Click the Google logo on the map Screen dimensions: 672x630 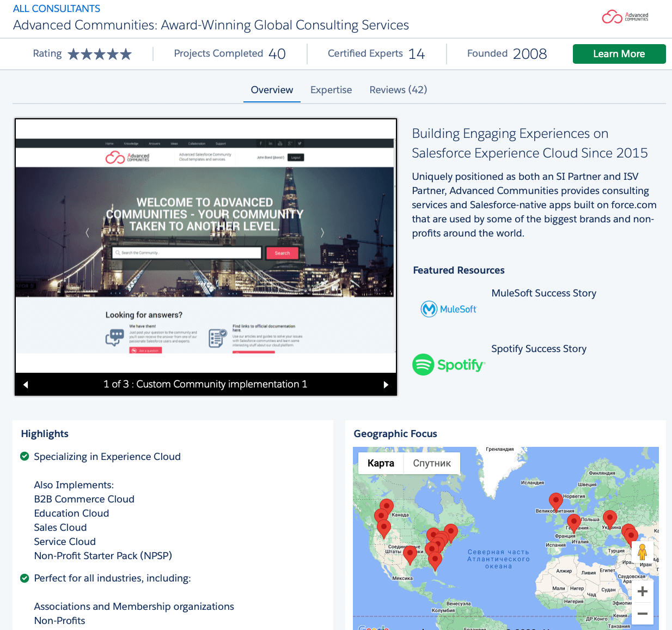[x=373, y=627]
